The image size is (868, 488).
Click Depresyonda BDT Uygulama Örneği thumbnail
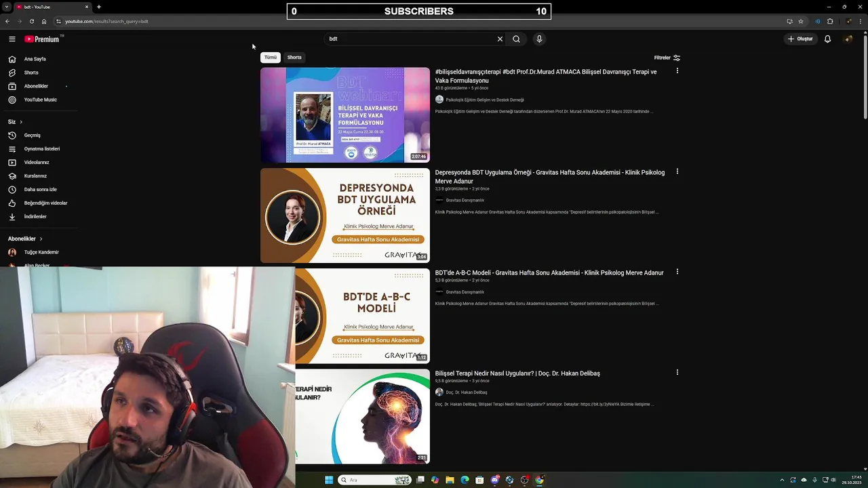[345, 216]
